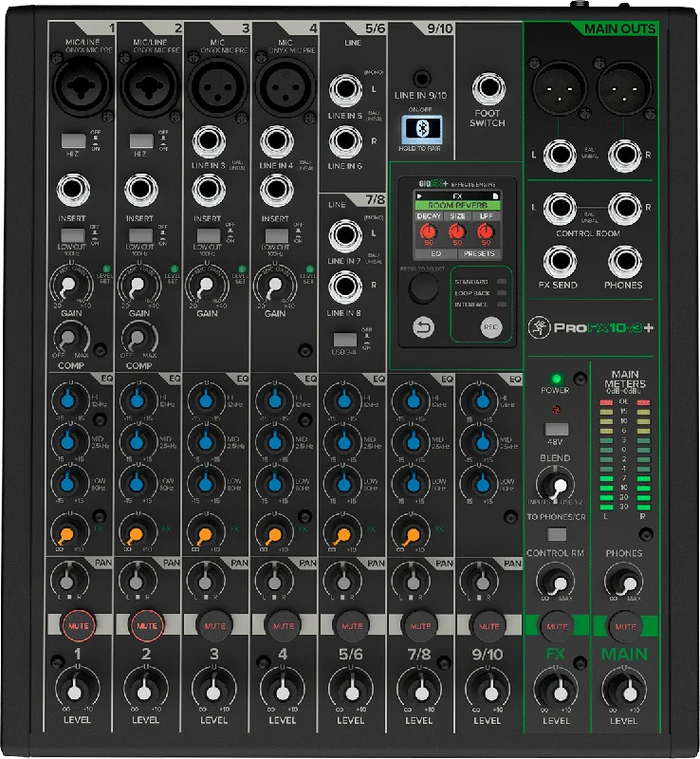Turn the effects select rotary encoder
The image size is (700, 759).
pos(424,287)
